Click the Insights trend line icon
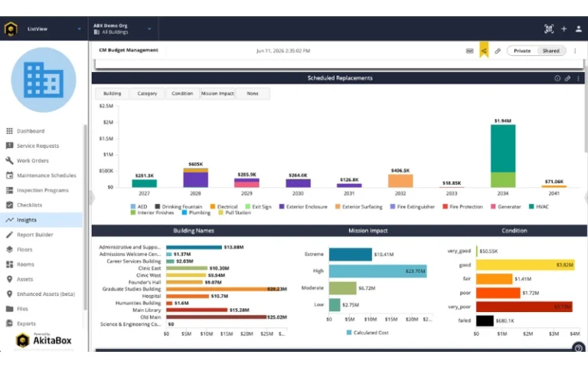This screenshot has height=368, width=588. click(x=9, y=220)
